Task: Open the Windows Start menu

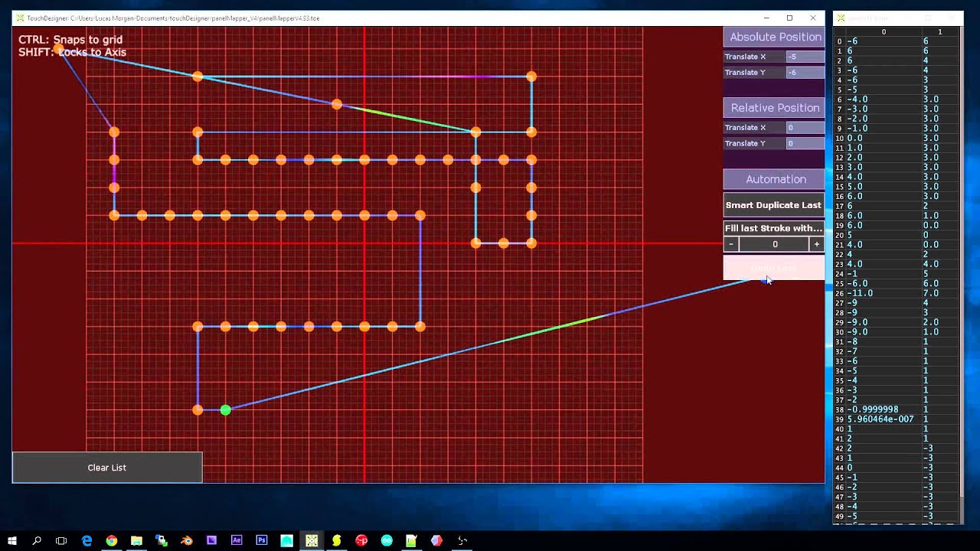Action: pos(12,540)
